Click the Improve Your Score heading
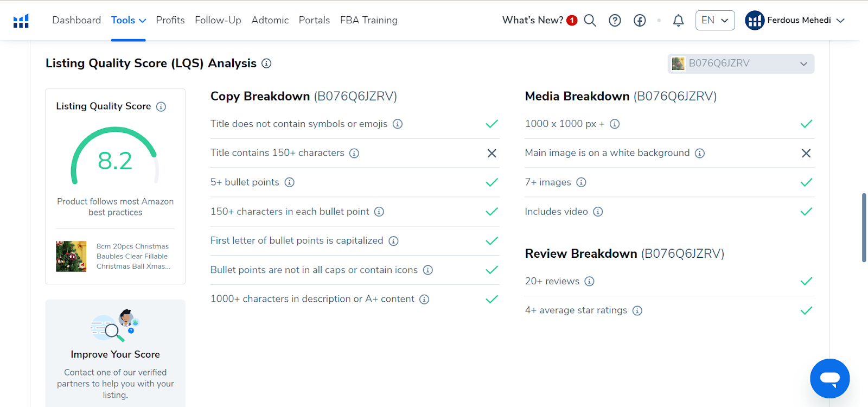 [116, 354]
